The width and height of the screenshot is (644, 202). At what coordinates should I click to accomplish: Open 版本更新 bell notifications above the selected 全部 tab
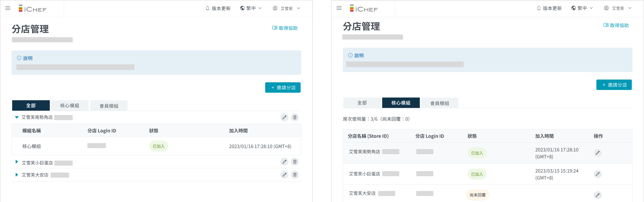(x=218, y=8)
